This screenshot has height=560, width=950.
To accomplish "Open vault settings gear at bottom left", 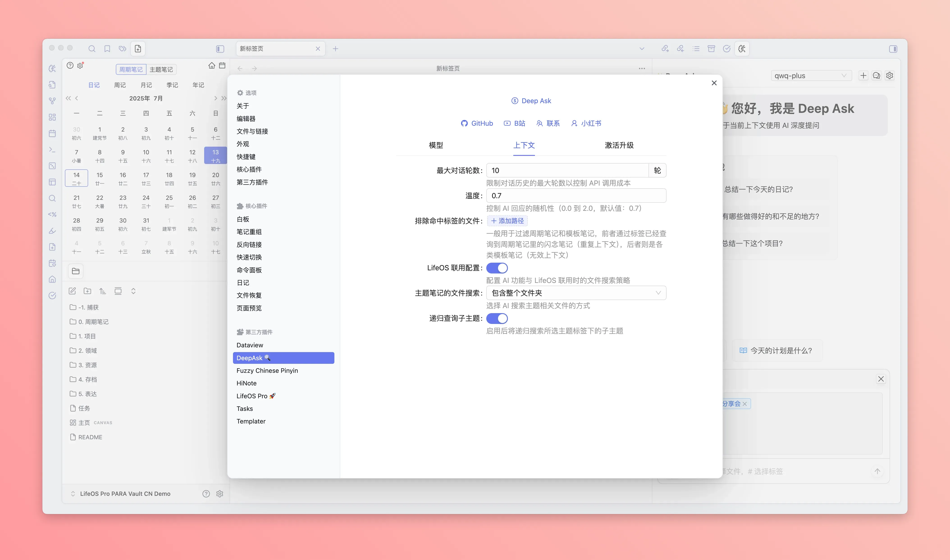I will tap(220, 494).
